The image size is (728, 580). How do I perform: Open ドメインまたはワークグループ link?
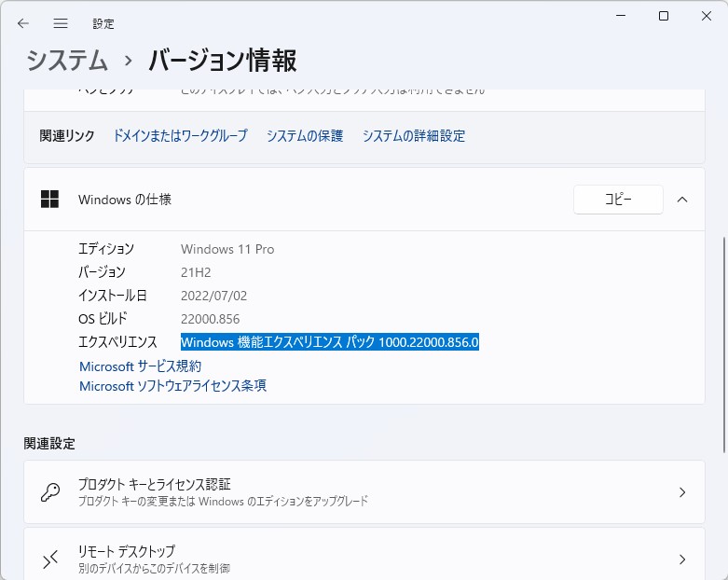click(x=180, y=135)
